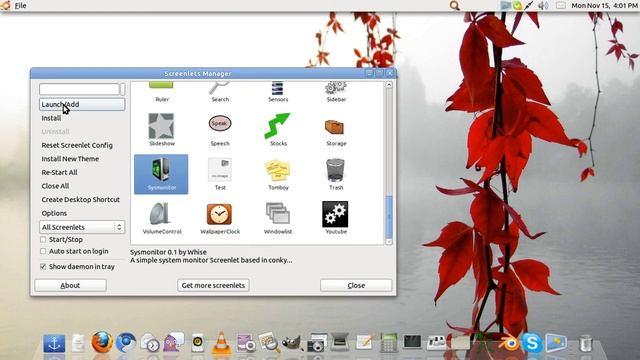Click Close All in sidebar
This screenshot has width=640, height=360.
click(x=55, y=186)
